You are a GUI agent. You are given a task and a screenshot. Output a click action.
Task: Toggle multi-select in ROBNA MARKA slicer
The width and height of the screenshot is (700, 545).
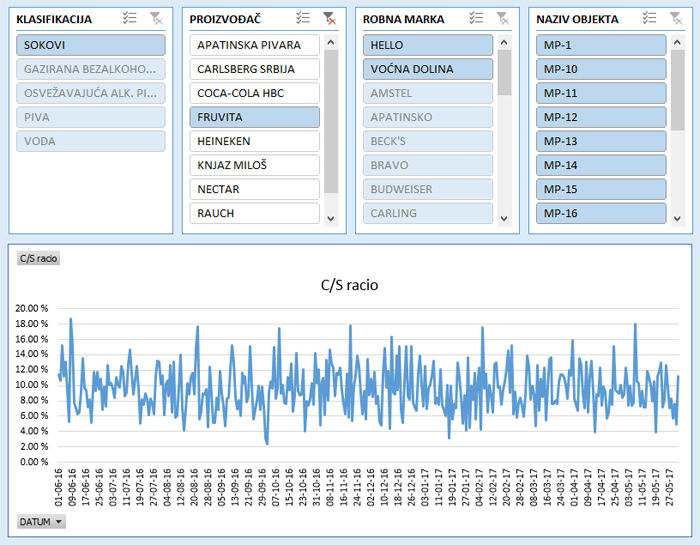477,18
